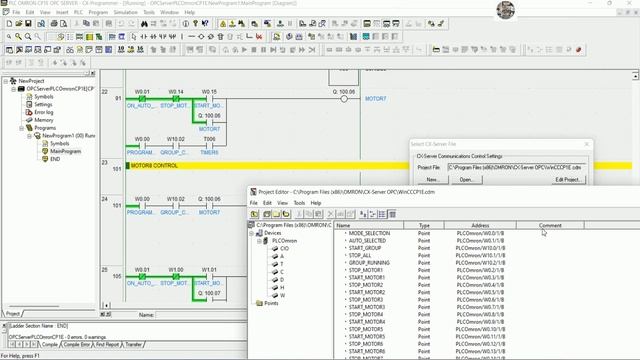640x360 pixels.
Task: Select the New Closed Contact tool
Action: click(x=153, y=37)
